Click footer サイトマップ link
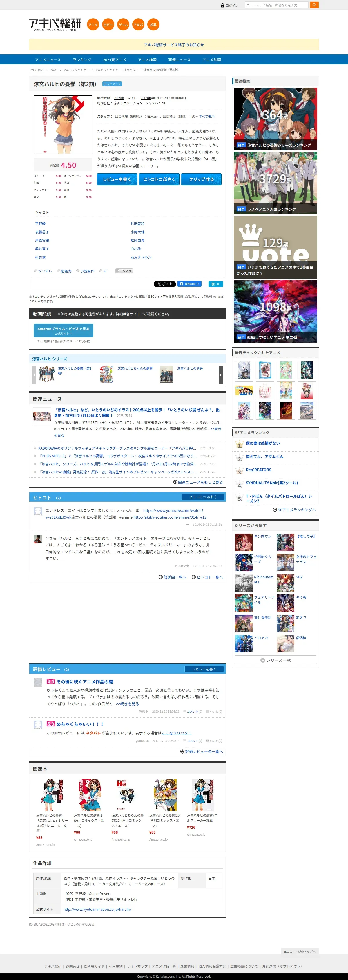This screenshot has height=980, width=348. click(x=137, y=966)
